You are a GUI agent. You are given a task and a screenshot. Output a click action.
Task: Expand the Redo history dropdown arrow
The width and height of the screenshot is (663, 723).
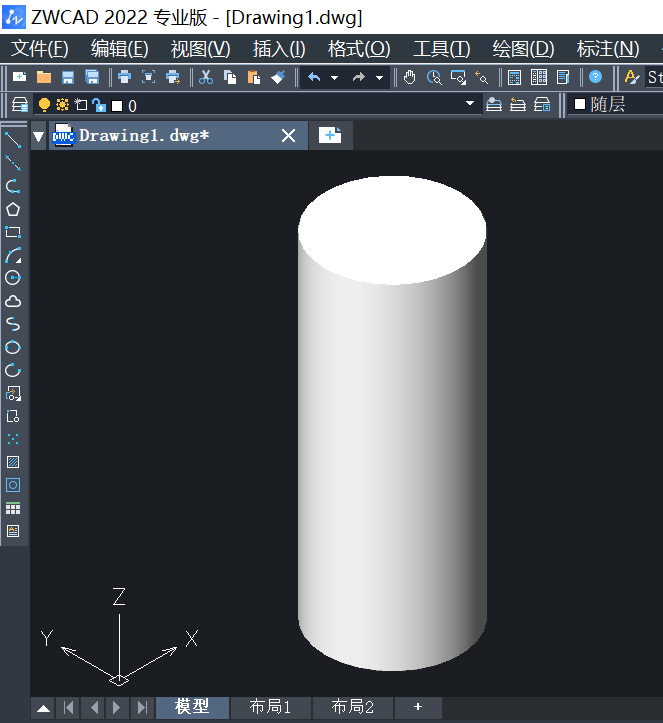pyautogui.click(x=379, y=77)
